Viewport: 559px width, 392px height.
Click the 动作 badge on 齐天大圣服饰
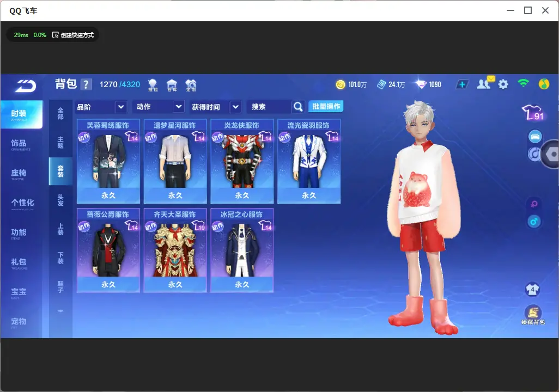[x=151, y=226]
